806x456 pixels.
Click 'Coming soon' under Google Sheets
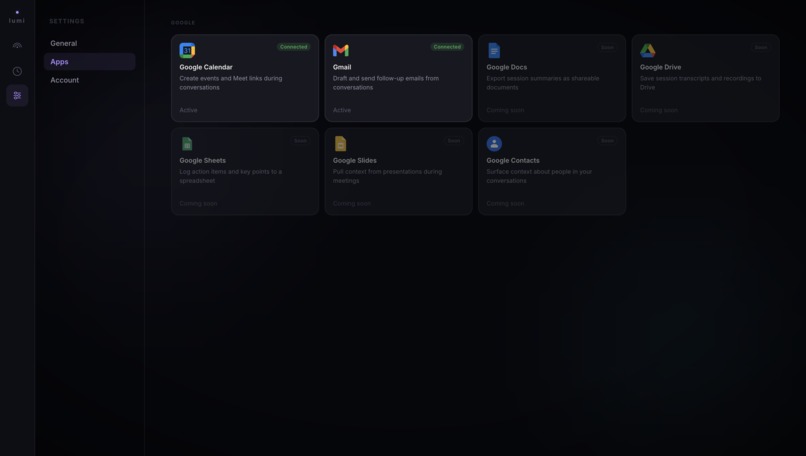(x=198, y=204)
